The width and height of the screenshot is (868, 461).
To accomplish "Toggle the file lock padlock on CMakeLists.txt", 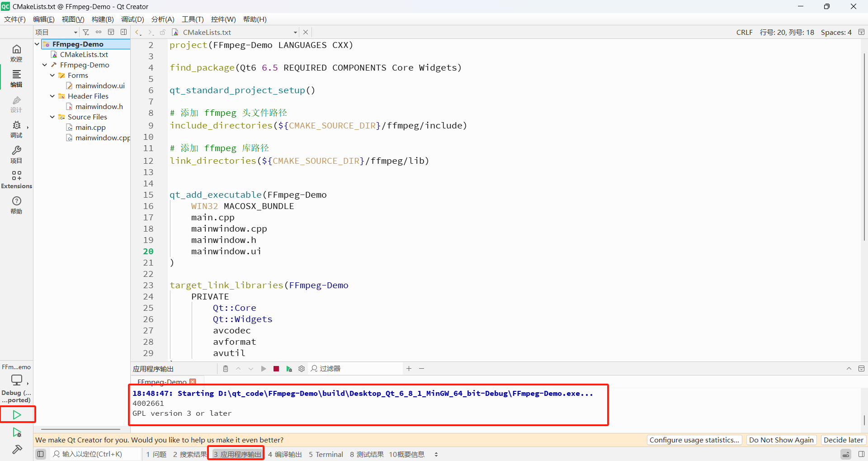I will coord(162,32).
